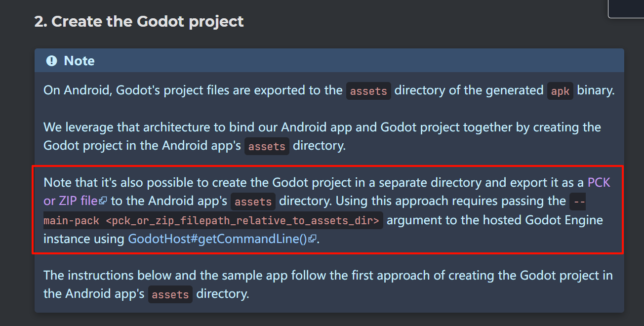Click the "Note" title in the admonition header

(79, 61)
